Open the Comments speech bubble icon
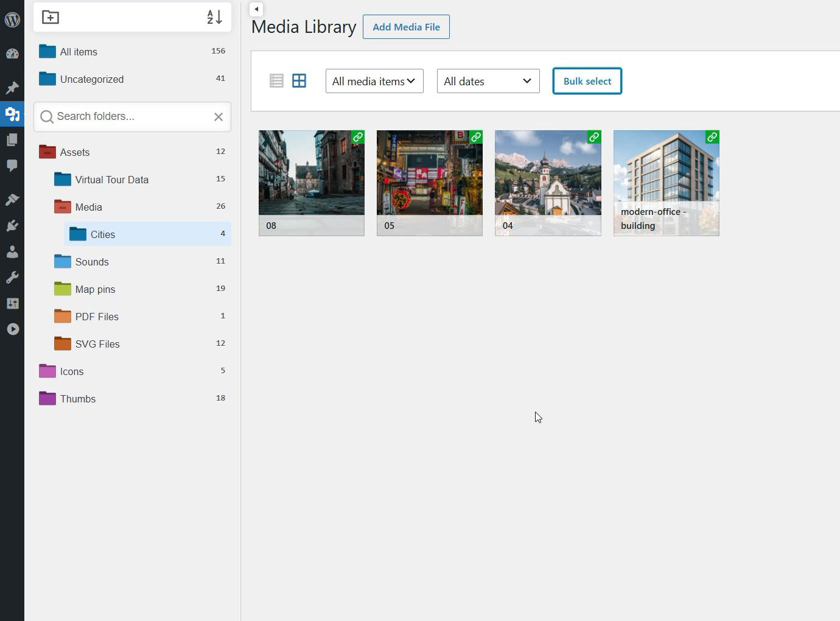 pyautogui.click(x=12, y=166)
